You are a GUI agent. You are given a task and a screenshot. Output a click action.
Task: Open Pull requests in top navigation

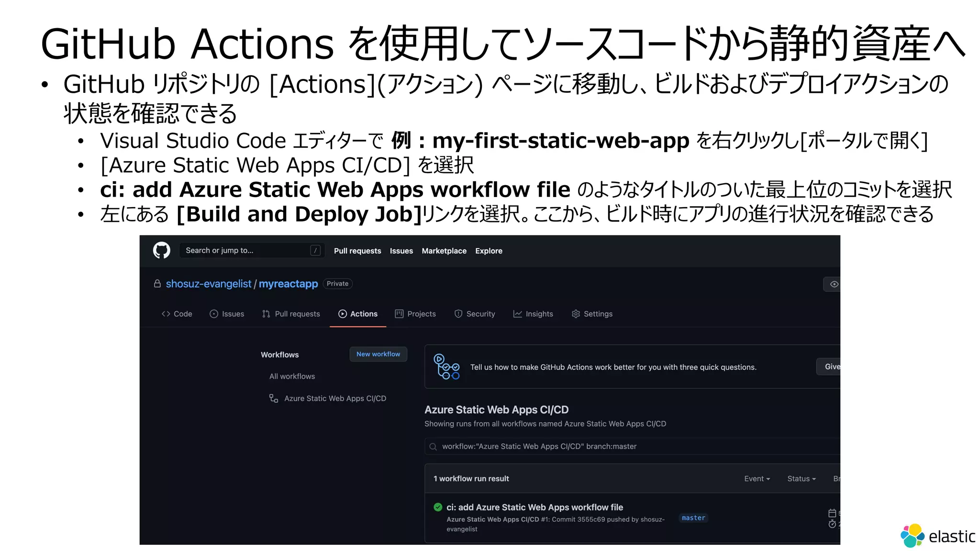click(x=357, y=251)
